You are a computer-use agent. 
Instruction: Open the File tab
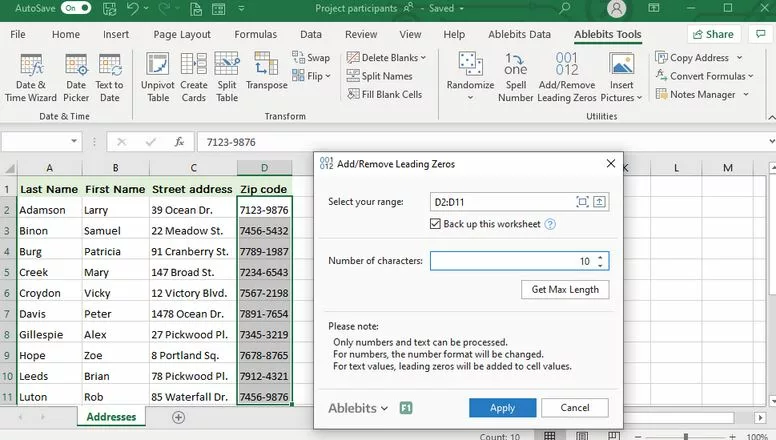pyautogui.click(x=18, y=34)
